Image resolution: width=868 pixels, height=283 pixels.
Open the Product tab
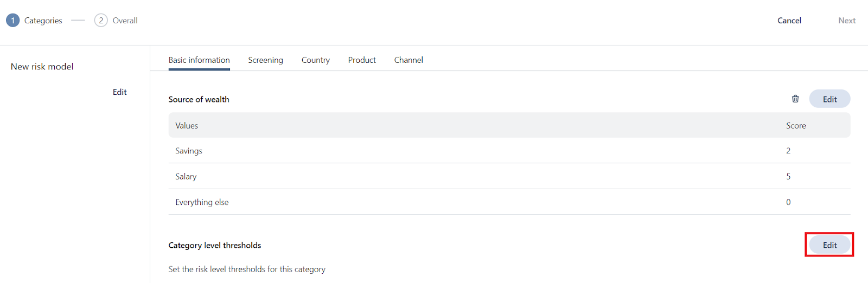[362, 60]
